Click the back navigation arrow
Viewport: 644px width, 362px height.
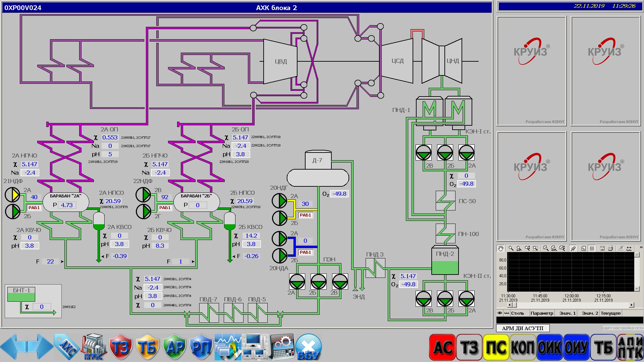[x=13, y=347]
